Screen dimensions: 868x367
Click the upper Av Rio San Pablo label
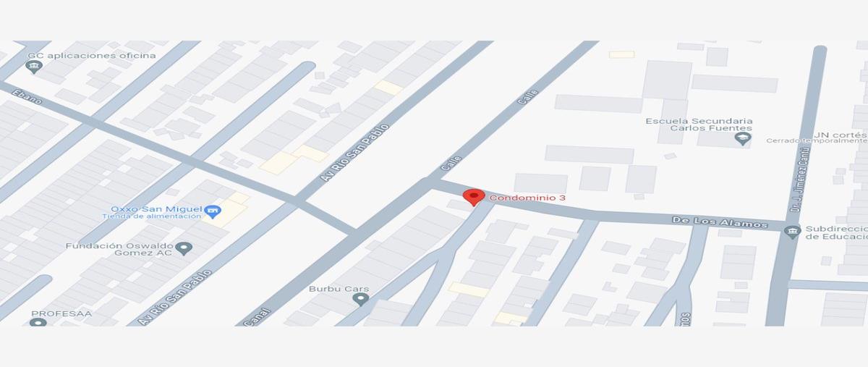(x=355, y=152)
